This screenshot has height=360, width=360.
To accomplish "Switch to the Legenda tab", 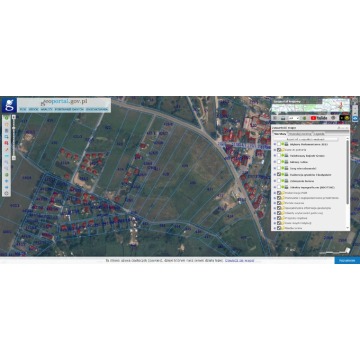I will click(319, 134).
